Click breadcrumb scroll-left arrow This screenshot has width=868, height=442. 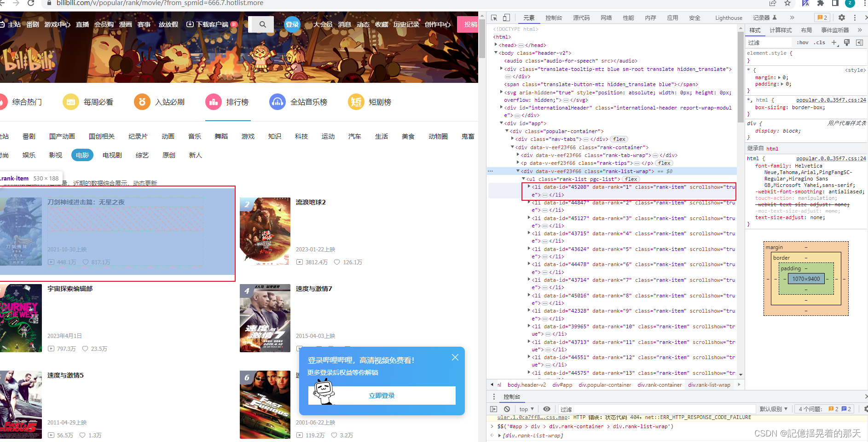[x=492, y=384]
